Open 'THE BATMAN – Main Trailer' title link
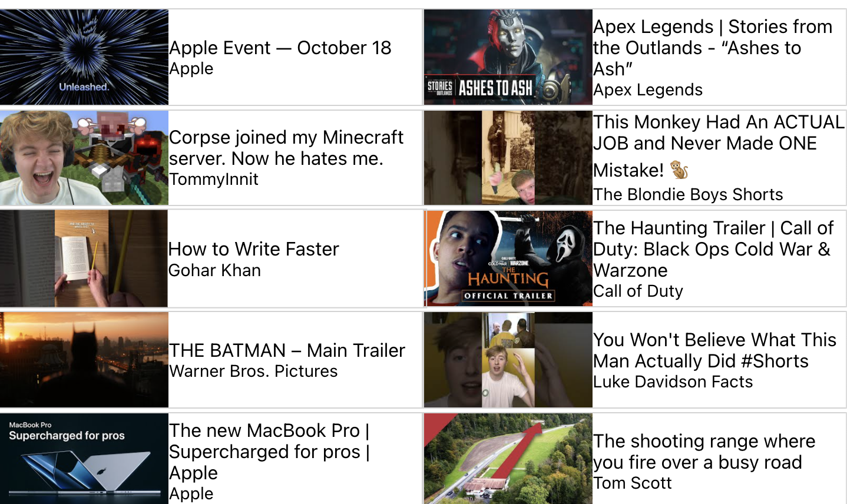The width and height of the screenshot is (847, 504). pos(287,350)
